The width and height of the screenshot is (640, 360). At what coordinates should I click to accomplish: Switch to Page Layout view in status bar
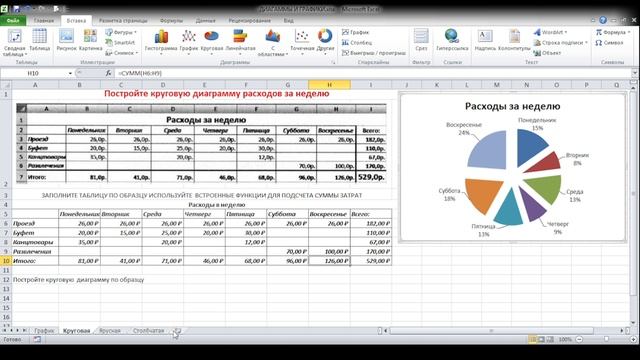[541, 339]
